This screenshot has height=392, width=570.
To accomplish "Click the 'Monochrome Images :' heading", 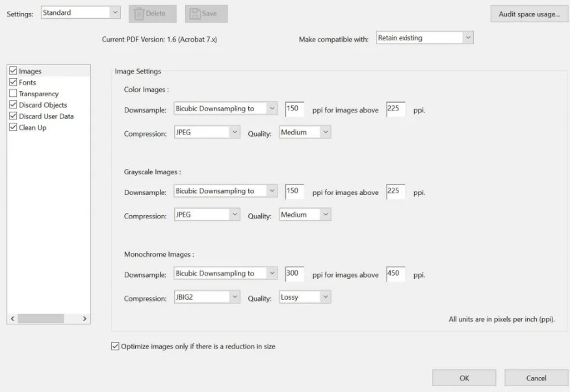I will 159,254.
